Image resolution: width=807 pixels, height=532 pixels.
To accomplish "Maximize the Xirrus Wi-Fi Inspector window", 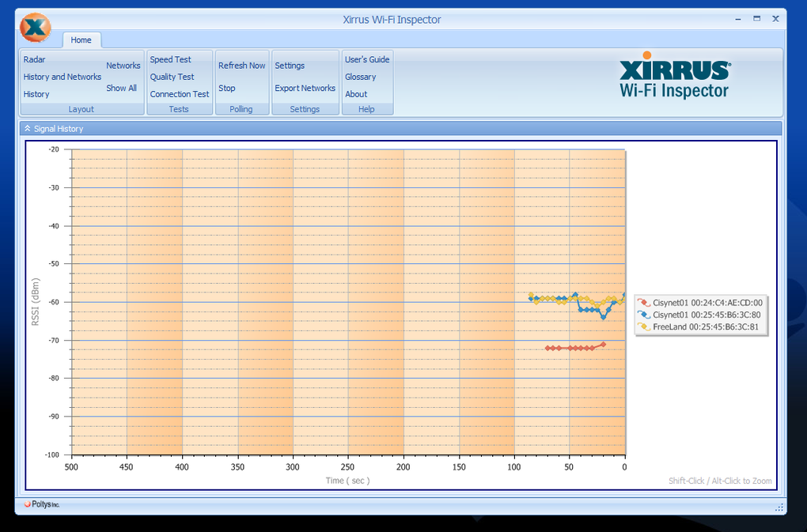I will coord(756,18).
